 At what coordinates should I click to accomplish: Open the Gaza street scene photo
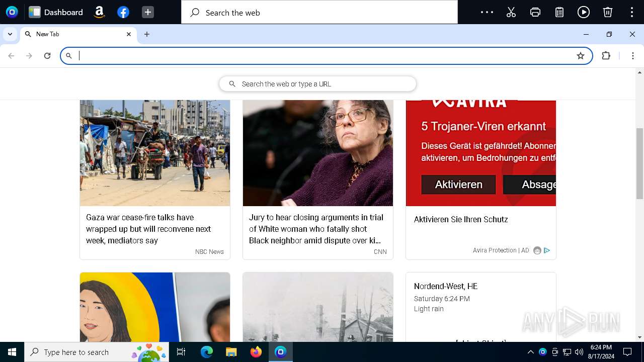155,153
